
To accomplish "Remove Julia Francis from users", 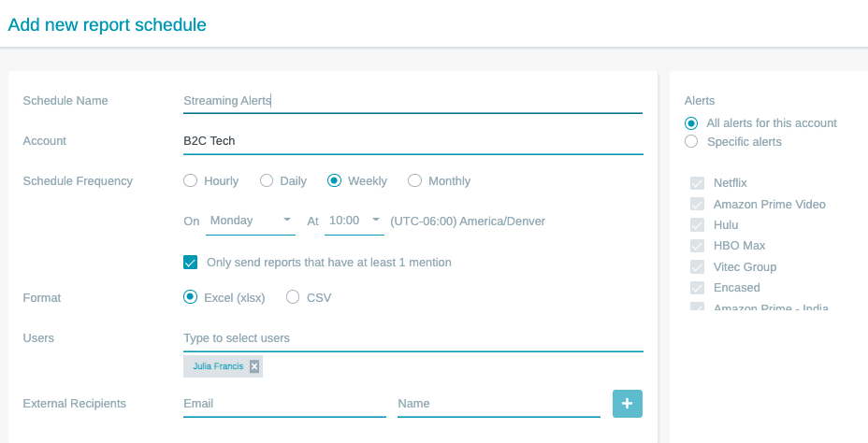I will 253,366.
